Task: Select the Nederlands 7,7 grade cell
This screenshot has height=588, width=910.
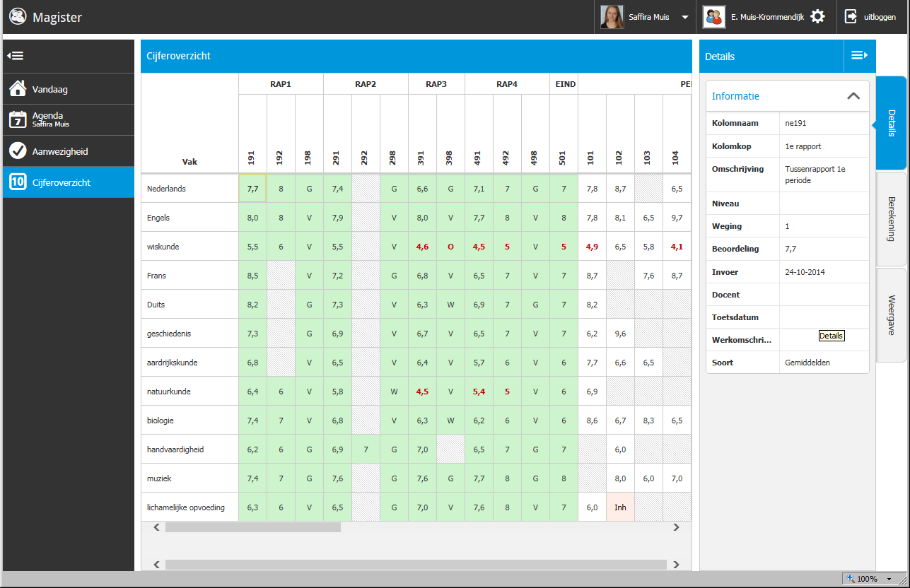Action: pos(252,189)
